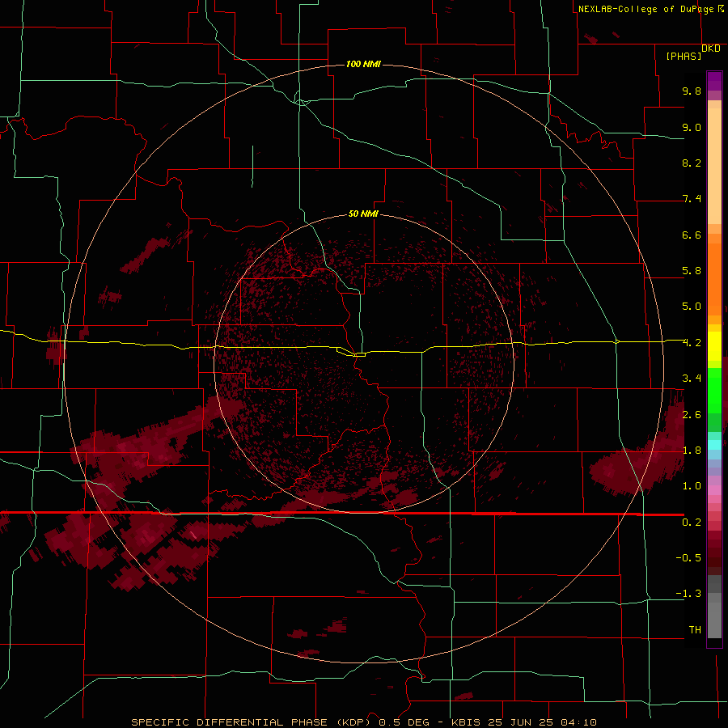Click the DKD unit label above the legend
Image resolution: width=728 pixels, height=728 pixels.
tap(711, 49)
